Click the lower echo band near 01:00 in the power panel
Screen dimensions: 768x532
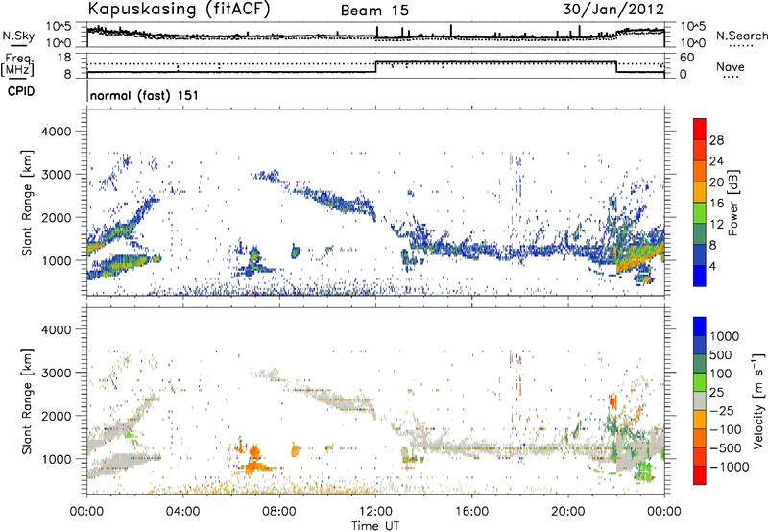tap(123, 265)
